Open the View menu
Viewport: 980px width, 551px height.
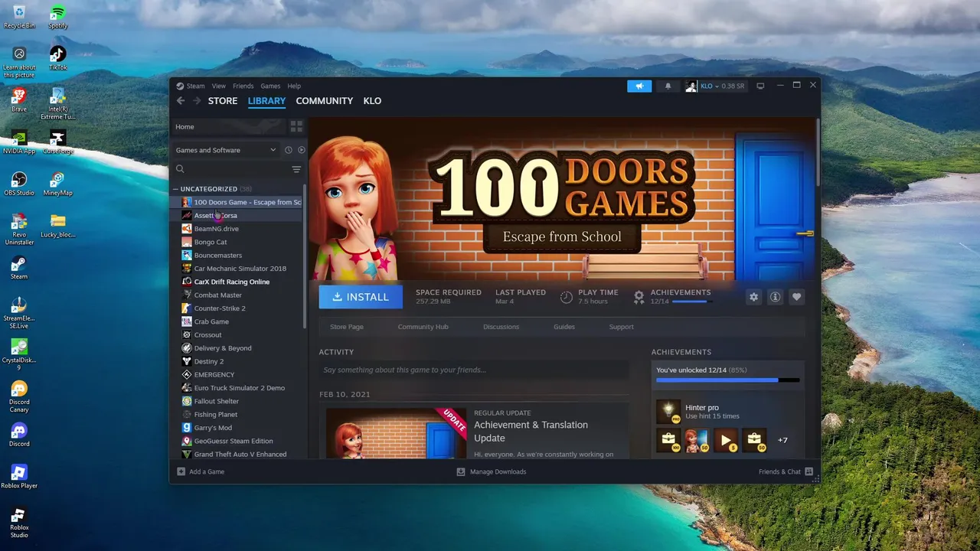tap(219, 86)
